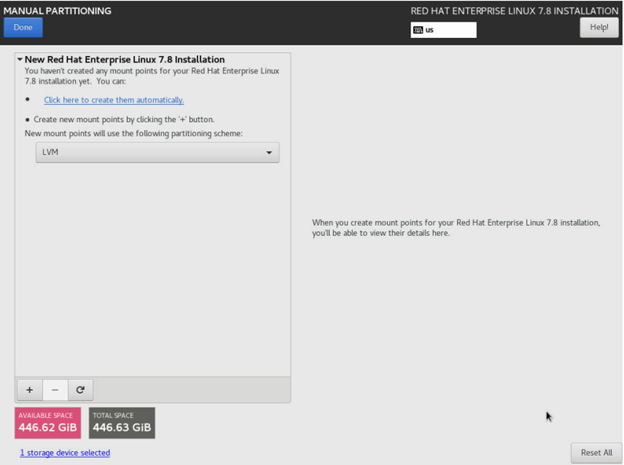Collapse the New Red Hat Enterprise Linux 7.8 Installation section
The height and width of the screenshot is (465, 624).
tap(20, 60)
